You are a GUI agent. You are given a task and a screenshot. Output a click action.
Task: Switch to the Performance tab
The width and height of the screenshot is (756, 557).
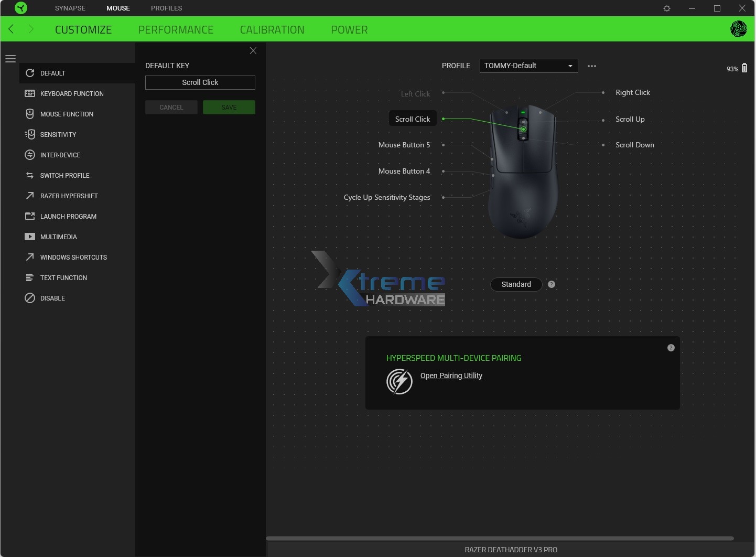coord(176,30)
